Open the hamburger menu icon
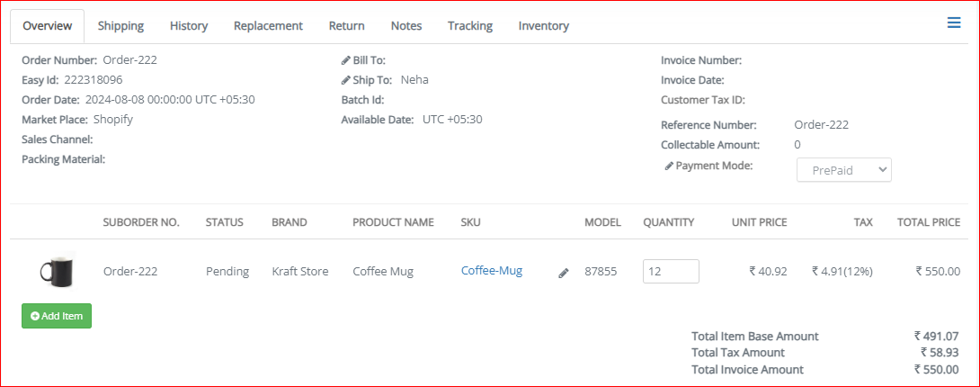980x387 pixels. [x=954, y=23]
